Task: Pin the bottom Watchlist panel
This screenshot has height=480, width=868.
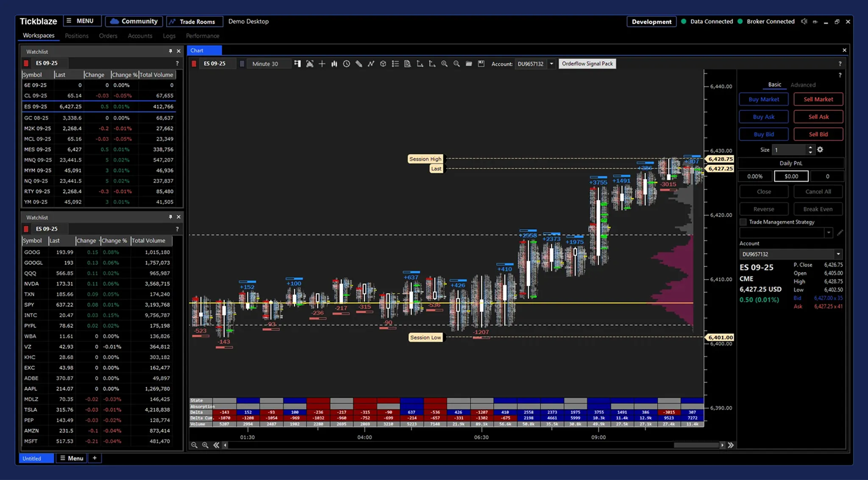Action: point(170,217)
